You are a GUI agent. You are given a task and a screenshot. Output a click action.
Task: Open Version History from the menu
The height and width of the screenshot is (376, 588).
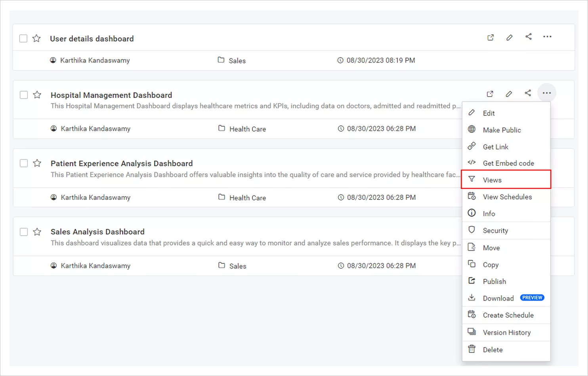click(x=506, y=332)
